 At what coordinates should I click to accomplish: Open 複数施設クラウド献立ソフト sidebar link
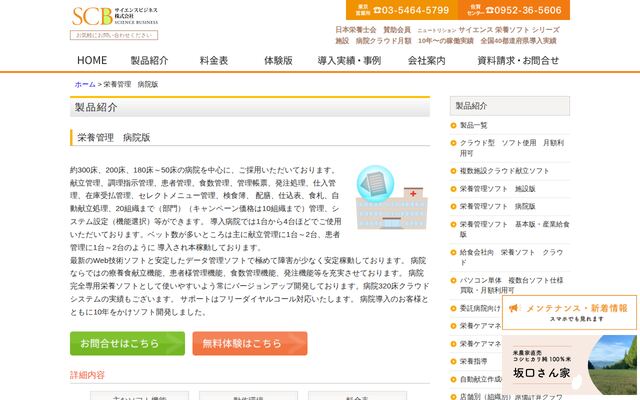[504, 171]
